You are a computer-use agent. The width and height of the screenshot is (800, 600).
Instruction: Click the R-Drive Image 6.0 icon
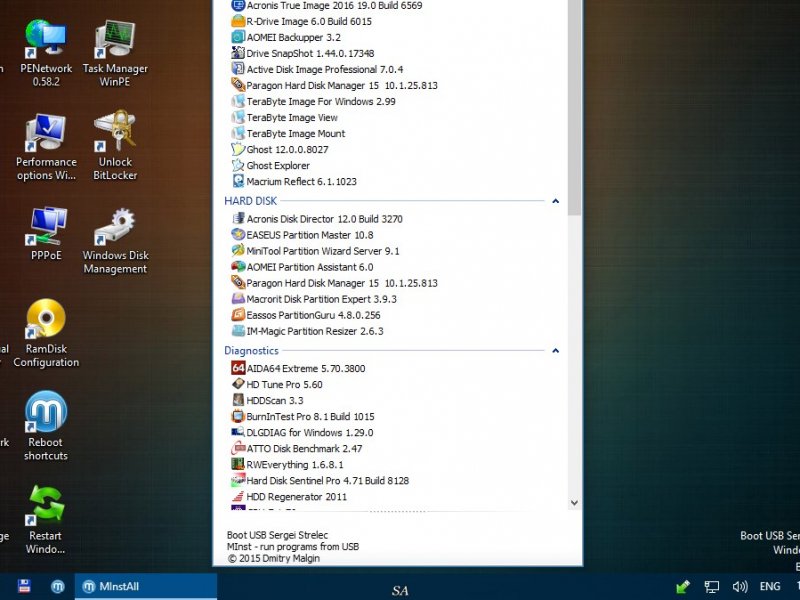238,21
